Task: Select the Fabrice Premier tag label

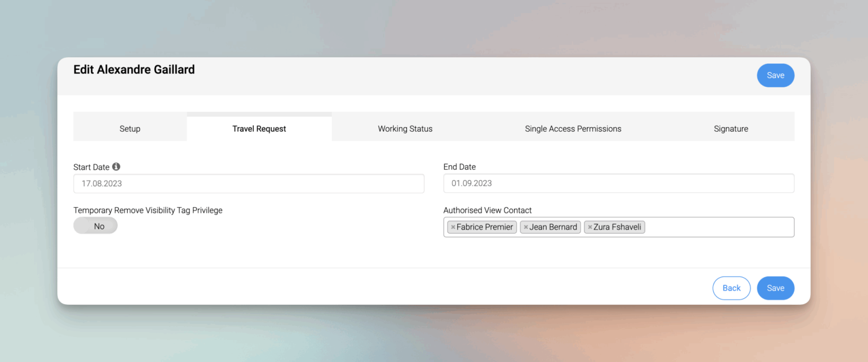Action: 485,227
